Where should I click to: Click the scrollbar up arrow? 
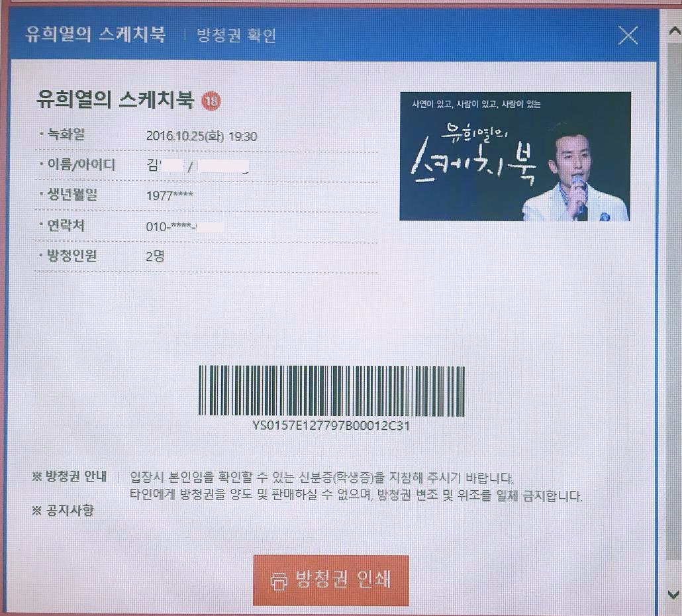[x=674, y=31]
